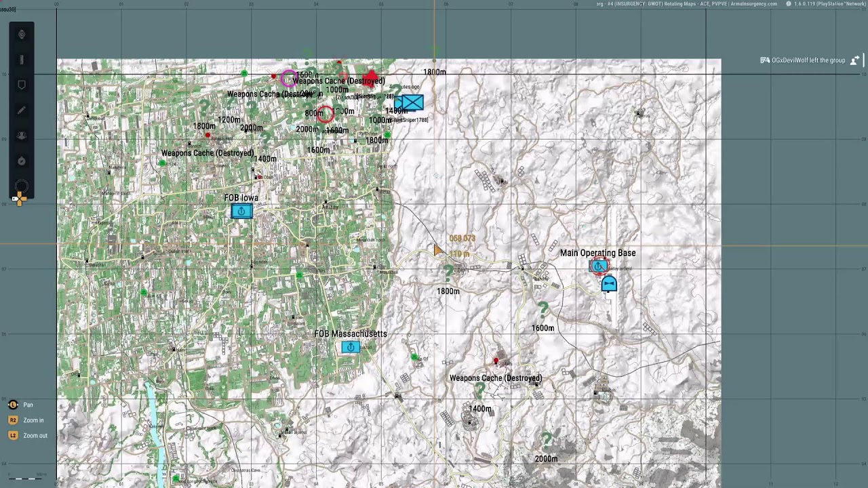Click the red circle marker beside 800m
This screenshot has height=488, width=868.
pos(325,114)
